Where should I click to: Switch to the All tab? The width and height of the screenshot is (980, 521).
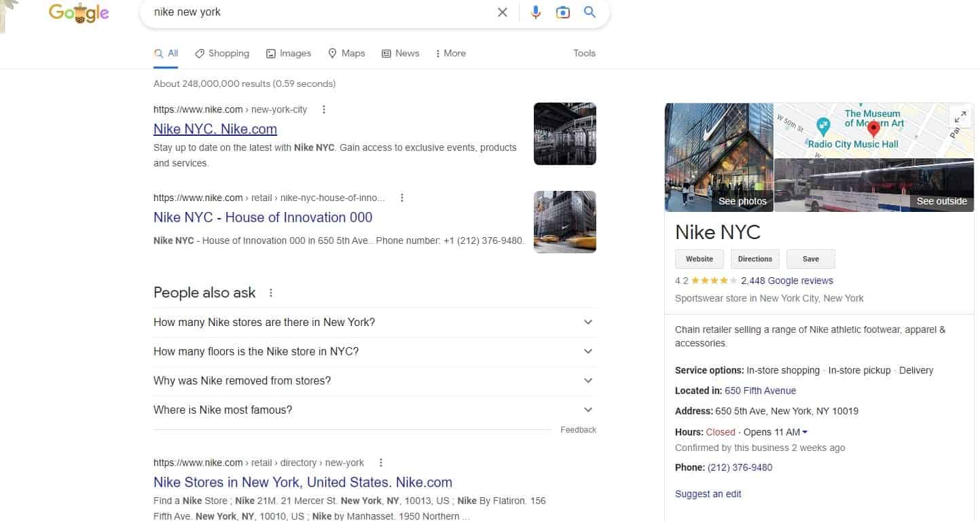(166, 53)
